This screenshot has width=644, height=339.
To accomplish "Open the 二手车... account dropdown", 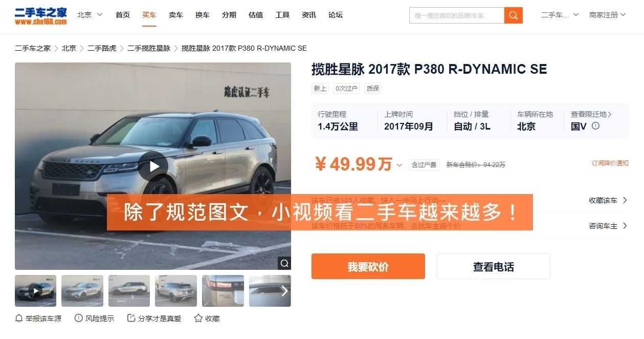I will [x=560, y=15].
